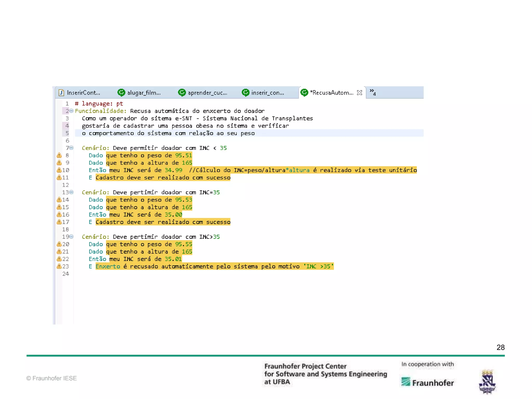532x399 pixels.
Task: Collapse the first Cenário at line 7
Action: click(x=71, y=148)
